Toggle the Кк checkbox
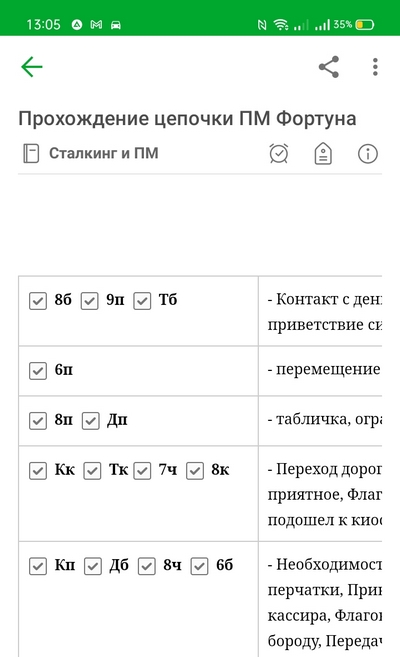 (x=38, y=471)
